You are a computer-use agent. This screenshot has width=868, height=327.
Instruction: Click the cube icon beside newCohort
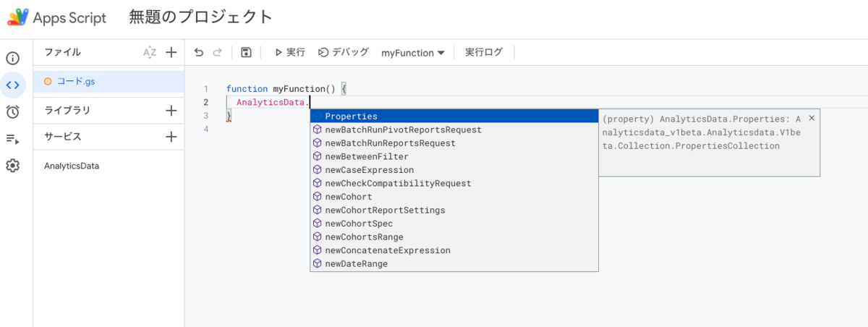click(317, 197)
